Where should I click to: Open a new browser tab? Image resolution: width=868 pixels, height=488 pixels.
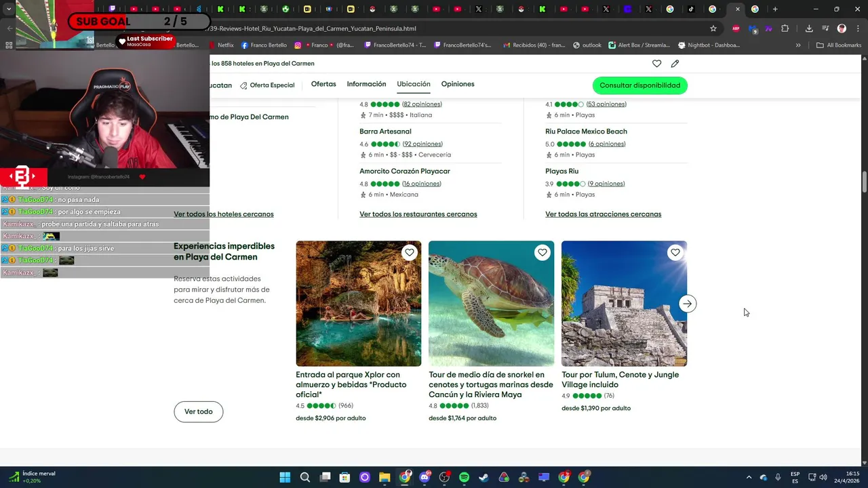(775, 9)
